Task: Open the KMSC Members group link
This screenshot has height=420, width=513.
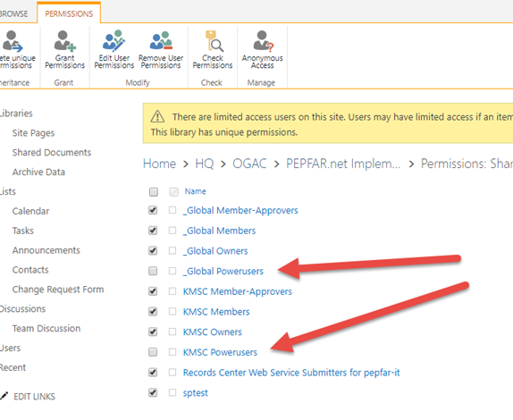Action: pyautogui.click(x=216, y=312)
